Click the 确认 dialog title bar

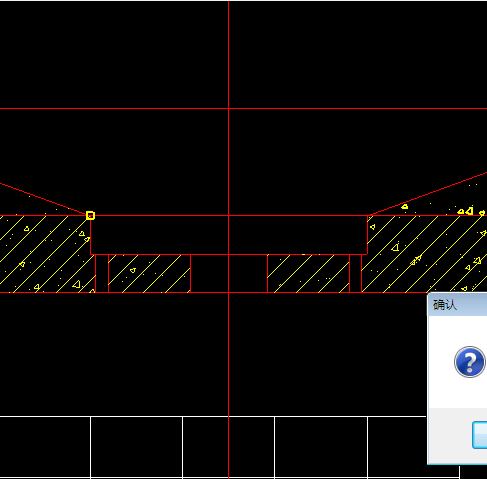(x=457, y=305)
